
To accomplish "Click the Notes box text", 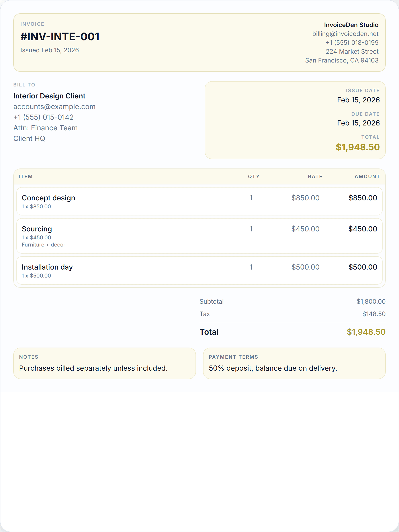I will click(93, 368).
